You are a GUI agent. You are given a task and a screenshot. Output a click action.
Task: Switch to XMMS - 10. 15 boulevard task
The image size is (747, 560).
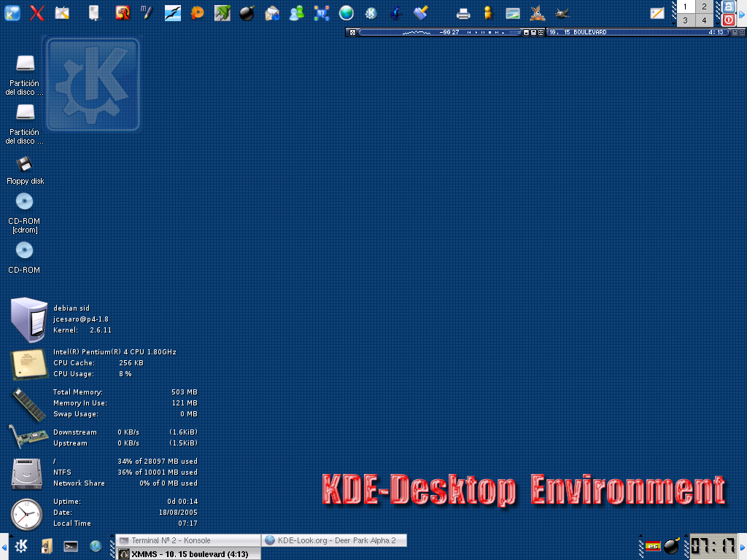[x=188, y=554]
